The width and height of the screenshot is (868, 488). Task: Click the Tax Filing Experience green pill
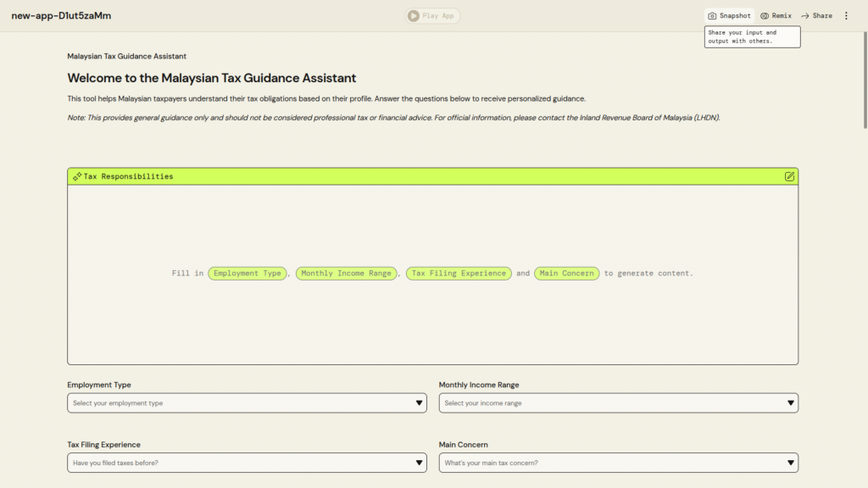(459, 274)
